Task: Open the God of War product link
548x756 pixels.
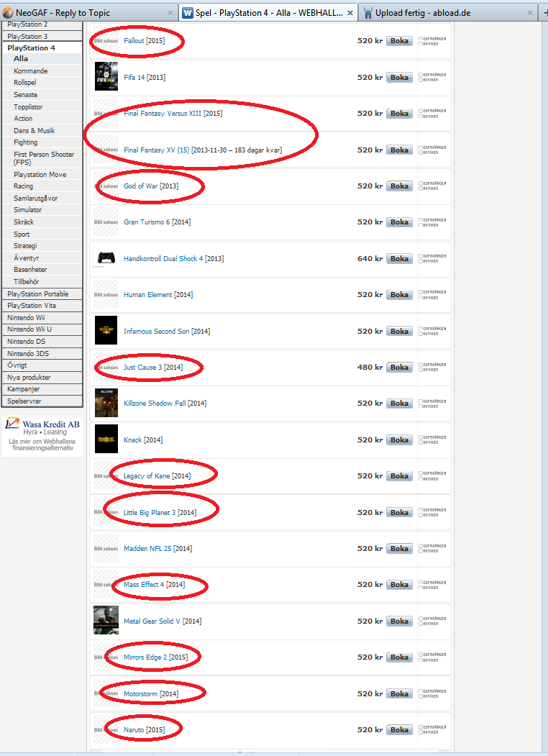Action: pos(140,186)
